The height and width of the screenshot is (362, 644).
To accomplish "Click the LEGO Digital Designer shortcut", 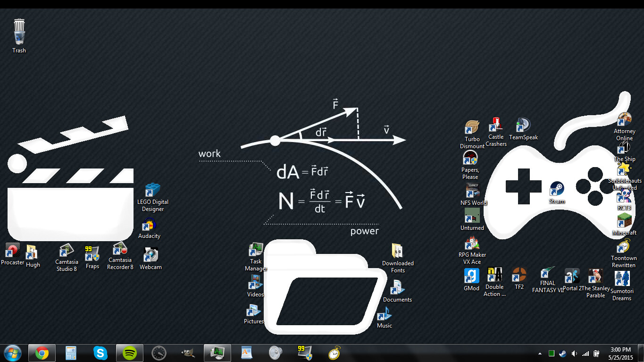I will click(152, 190).
